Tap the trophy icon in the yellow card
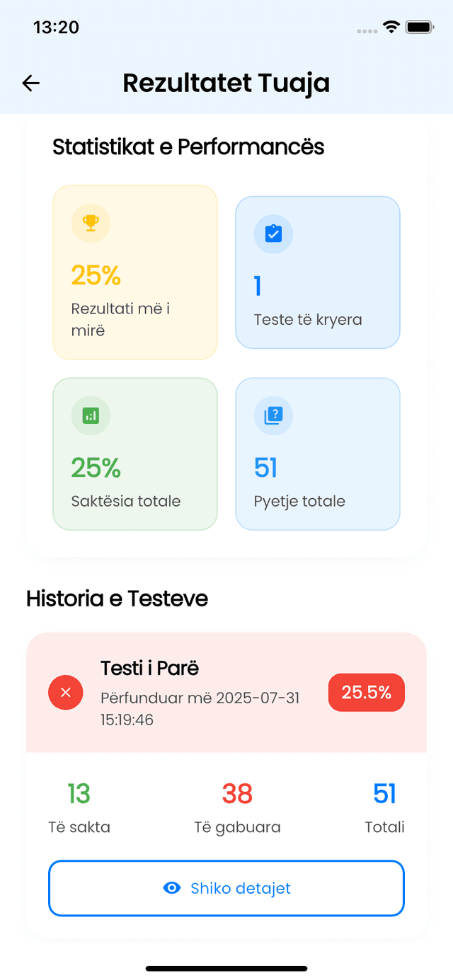Image resolution: width=453 pixels, height=980 pixels. pos(91,223)
